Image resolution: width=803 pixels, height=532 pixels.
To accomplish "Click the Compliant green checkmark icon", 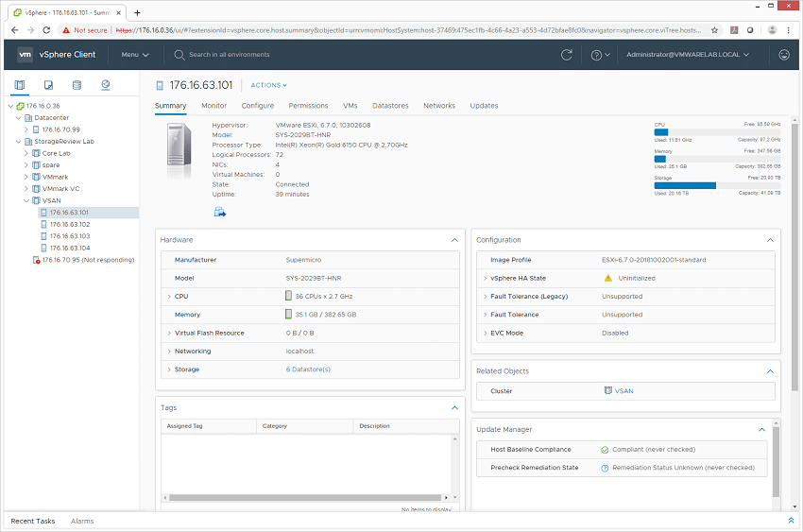I will 605,450.
